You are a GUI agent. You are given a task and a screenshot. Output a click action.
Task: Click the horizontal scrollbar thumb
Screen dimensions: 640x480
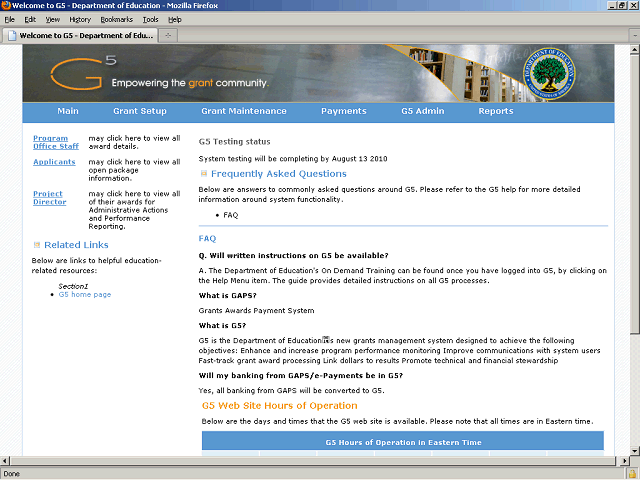(313, 461)
